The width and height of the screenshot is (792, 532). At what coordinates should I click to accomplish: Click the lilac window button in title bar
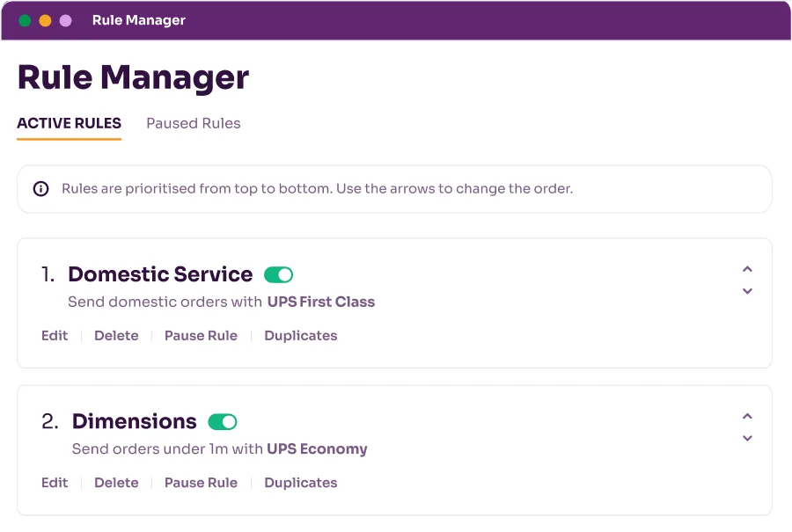click(x=66, y=21)
